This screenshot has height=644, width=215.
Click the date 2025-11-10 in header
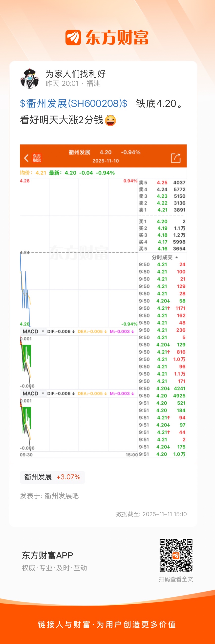tap(106, 161)
